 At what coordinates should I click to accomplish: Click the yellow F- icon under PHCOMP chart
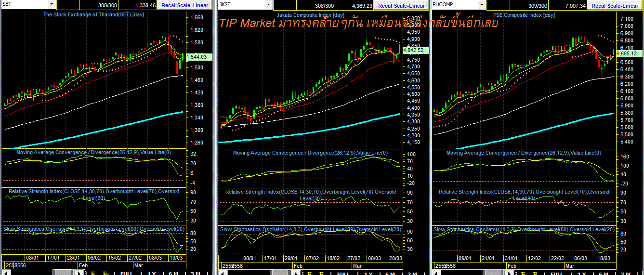tap(536, 273)
